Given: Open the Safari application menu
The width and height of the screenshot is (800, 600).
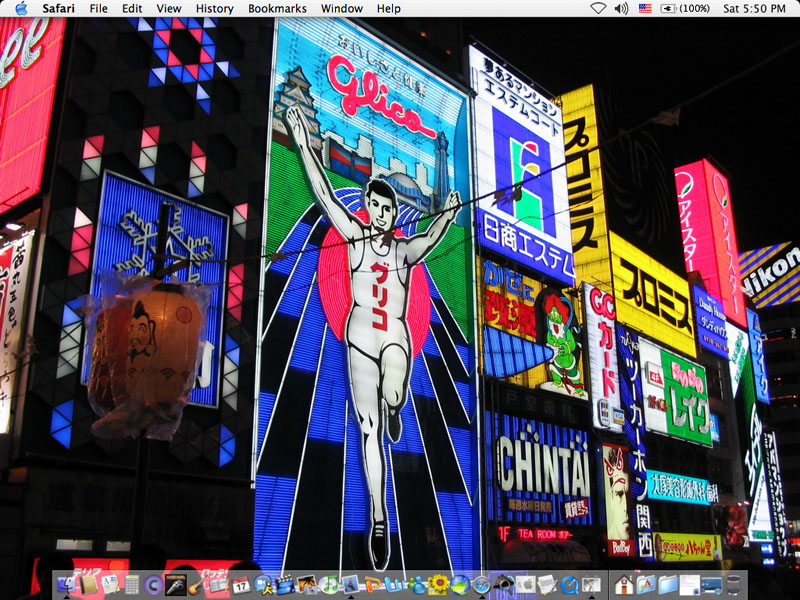Looking at the screenshot, I should (59, 8).
